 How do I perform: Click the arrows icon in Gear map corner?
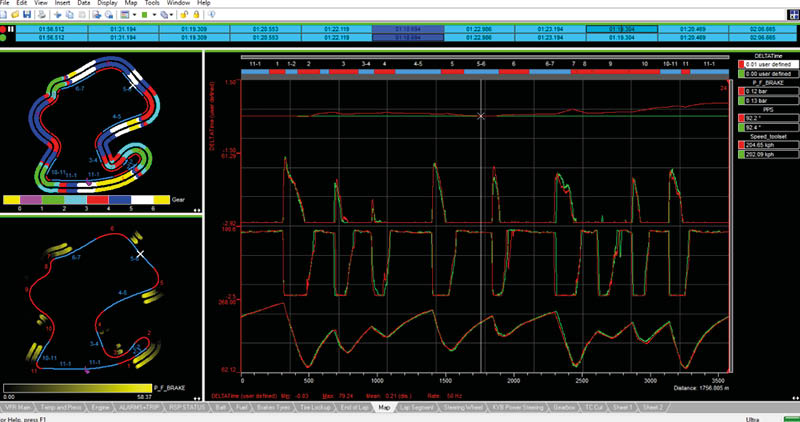point(197,210)
